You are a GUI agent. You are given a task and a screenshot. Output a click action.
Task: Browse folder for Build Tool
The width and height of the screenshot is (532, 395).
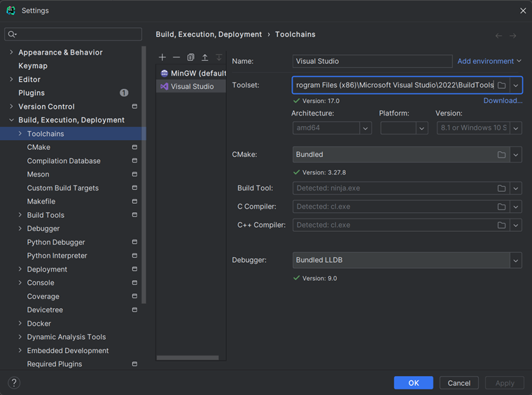[501, 188]
